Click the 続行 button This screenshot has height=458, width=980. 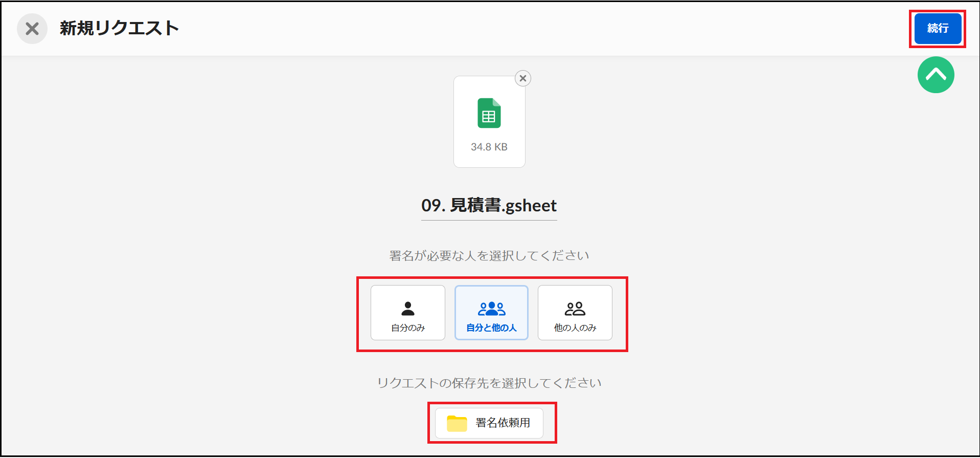tap(938, 29)
